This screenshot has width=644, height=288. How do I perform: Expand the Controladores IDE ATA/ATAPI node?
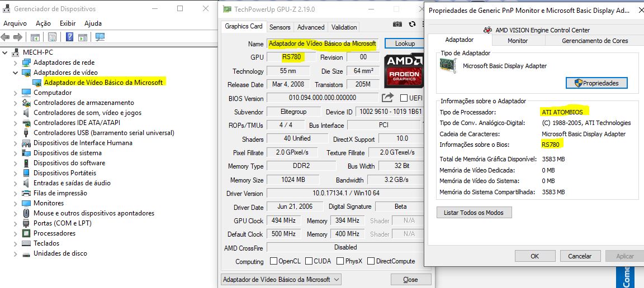pyautogui.click(x=16, y=123)
